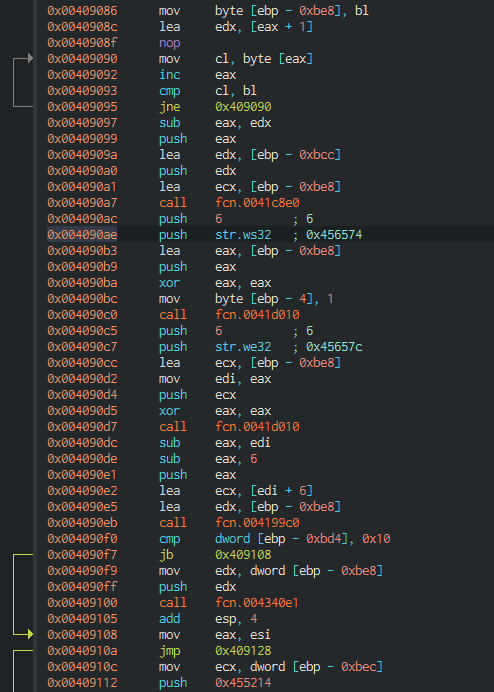Click the comment '; 0x456574'
494x692 pixels.
pyautogui.click(x=328, y=235)
